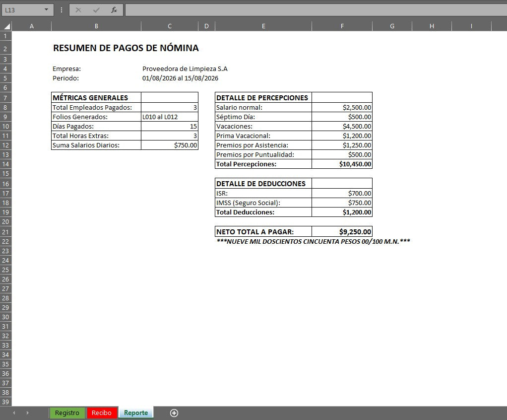Click the Salario normal value $2,500.00

coord(342,107)
